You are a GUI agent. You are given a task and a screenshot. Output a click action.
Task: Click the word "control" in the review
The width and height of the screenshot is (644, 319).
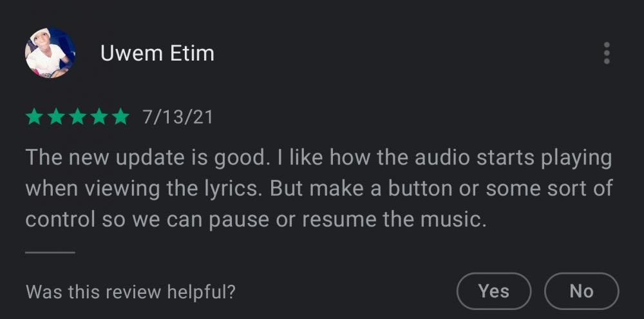61,220
